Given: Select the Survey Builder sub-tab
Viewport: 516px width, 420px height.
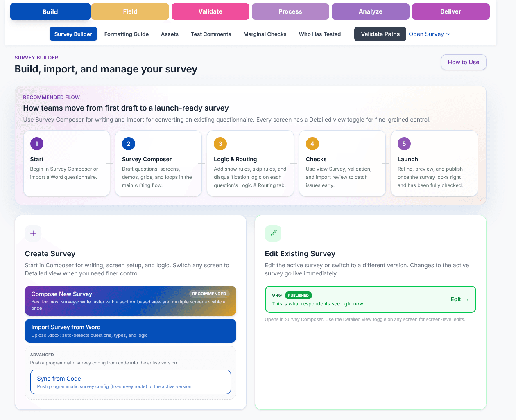Looking at the screenshot, I should tap(73, 34).
